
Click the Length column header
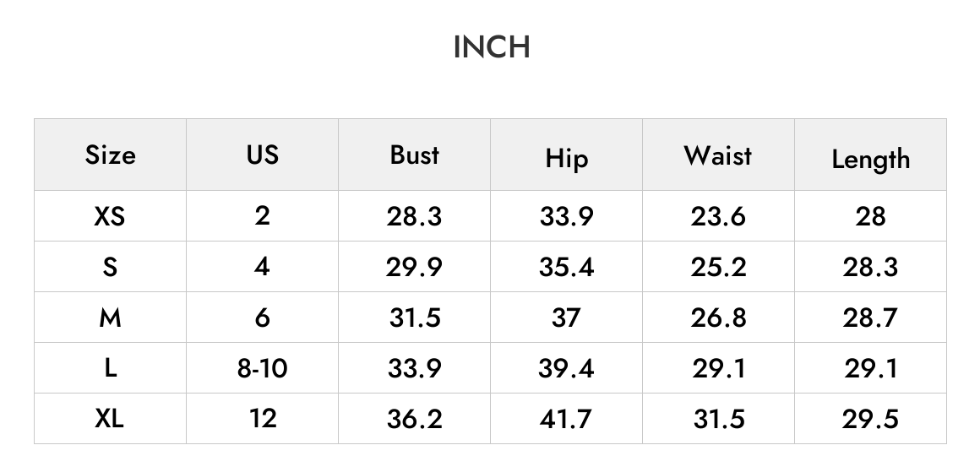[871, 160]
